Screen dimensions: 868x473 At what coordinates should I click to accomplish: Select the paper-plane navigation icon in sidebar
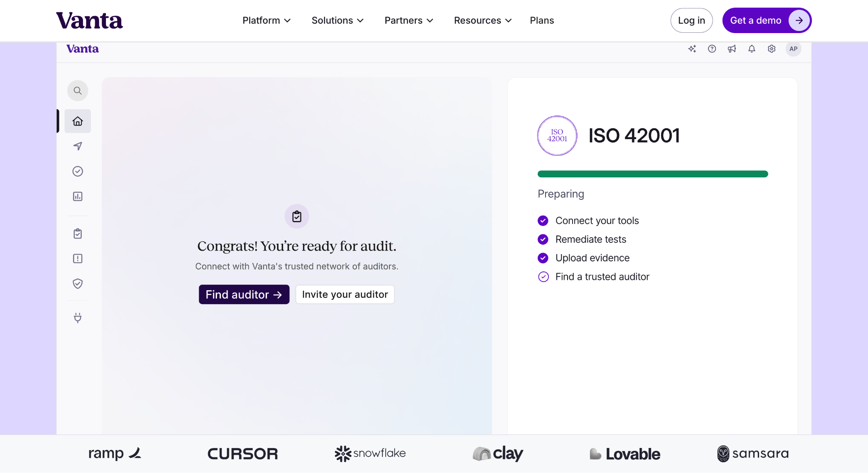click(x=78, y=146)
